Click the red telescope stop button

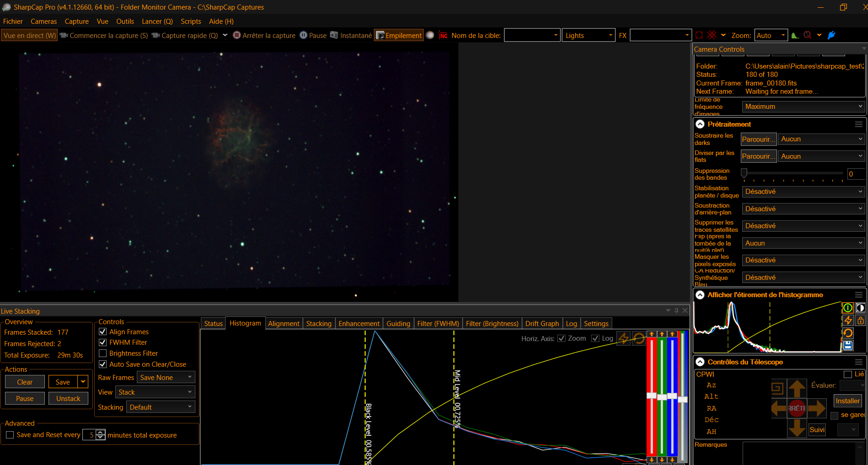(x=797, y=408)
